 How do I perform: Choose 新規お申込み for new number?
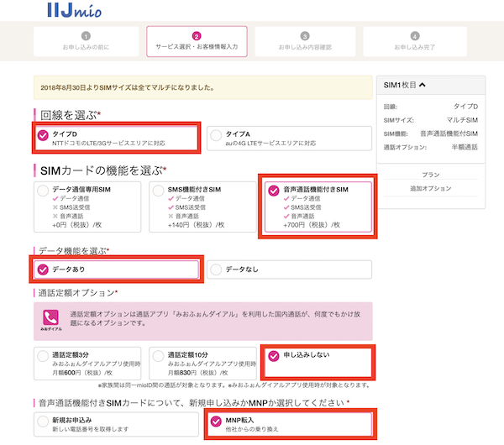click(117, 424)
